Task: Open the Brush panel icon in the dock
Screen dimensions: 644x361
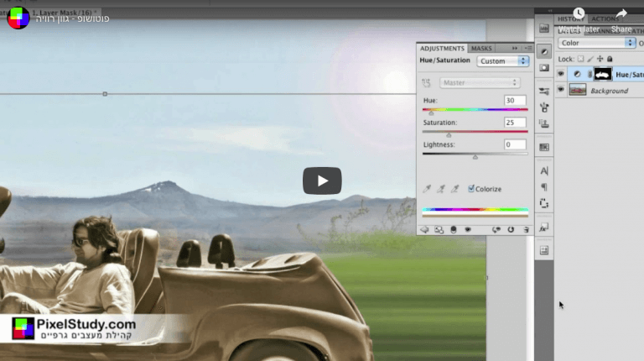Action: 543,107
